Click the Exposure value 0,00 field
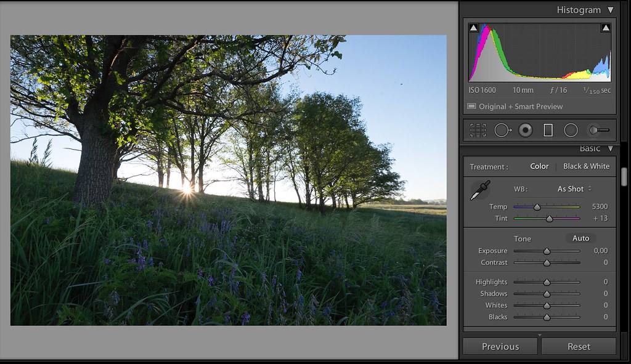Image resolution: width=631 pixels, height=364 pixels. click(x=601, y=251)
